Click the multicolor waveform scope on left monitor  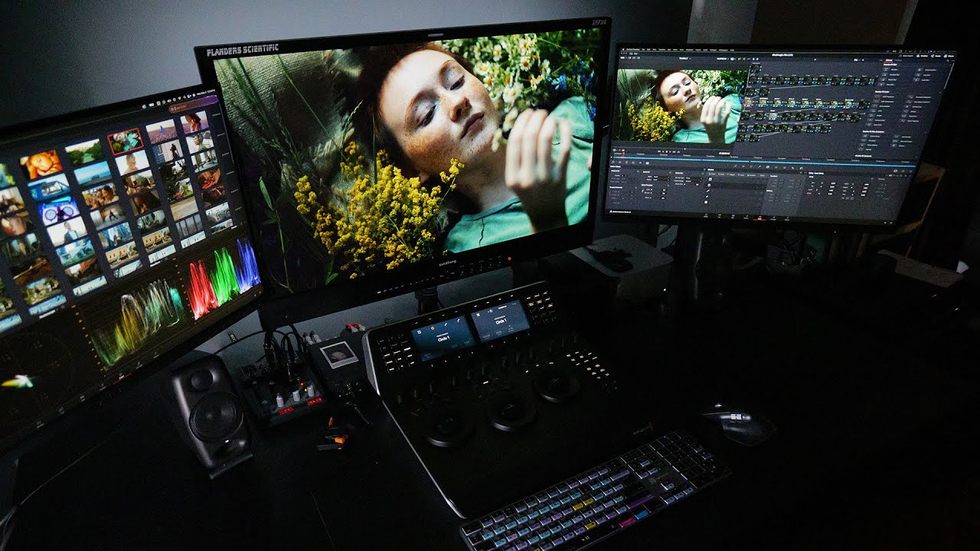(x=139, y=321)
